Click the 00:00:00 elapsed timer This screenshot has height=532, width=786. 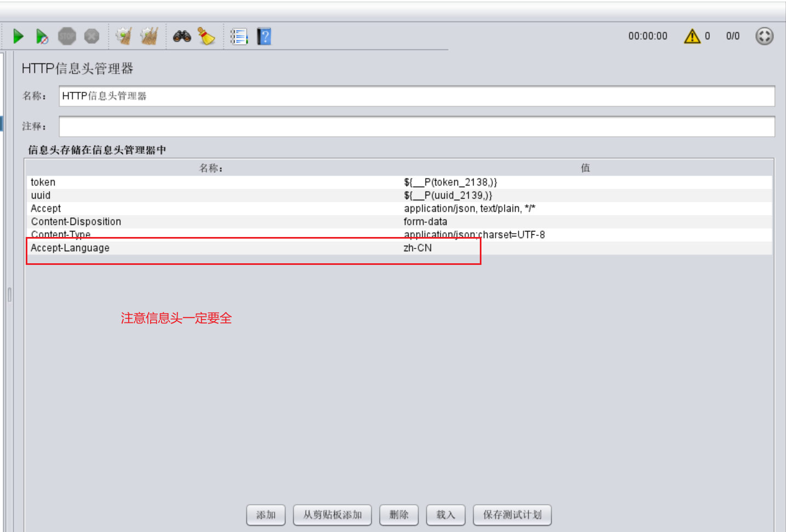tap(648, 36)
